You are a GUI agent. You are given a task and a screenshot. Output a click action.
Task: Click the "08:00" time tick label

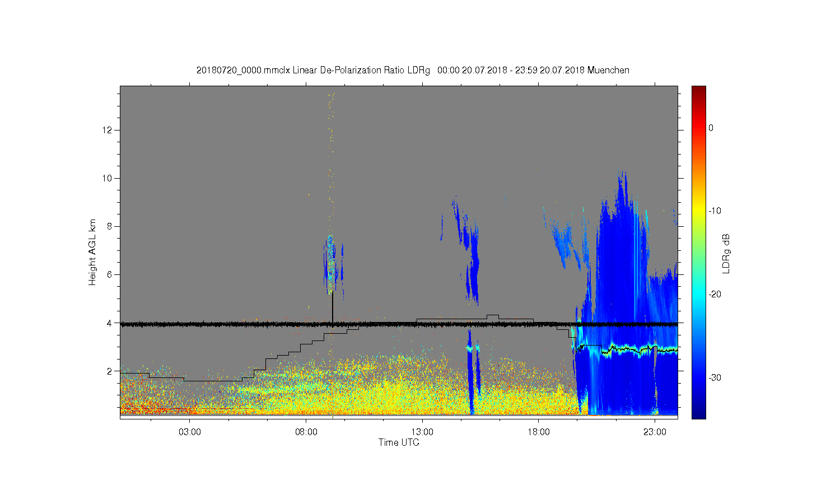306,432
